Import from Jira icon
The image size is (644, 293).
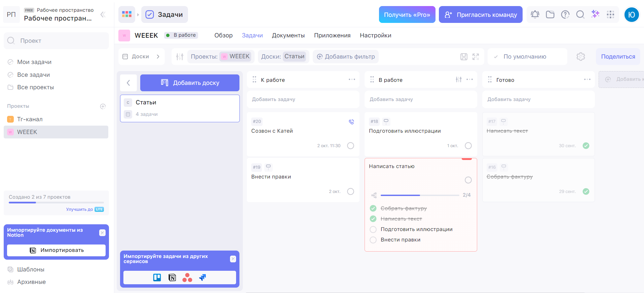[x=202, y=278]
